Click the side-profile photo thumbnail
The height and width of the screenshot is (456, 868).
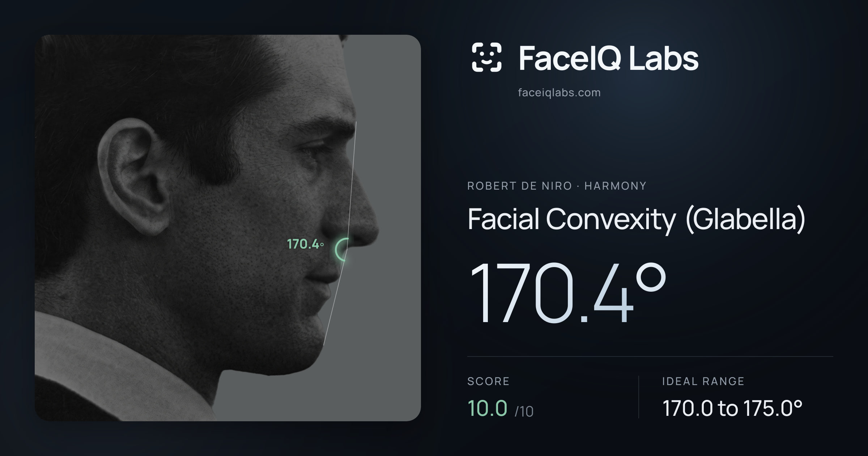click(x=228, y=228)
